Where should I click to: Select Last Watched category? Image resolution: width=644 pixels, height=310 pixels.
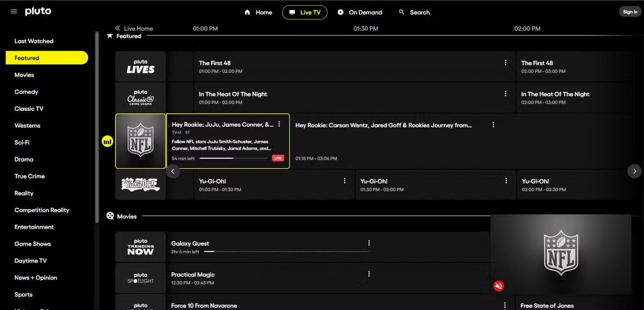(34, 41)
